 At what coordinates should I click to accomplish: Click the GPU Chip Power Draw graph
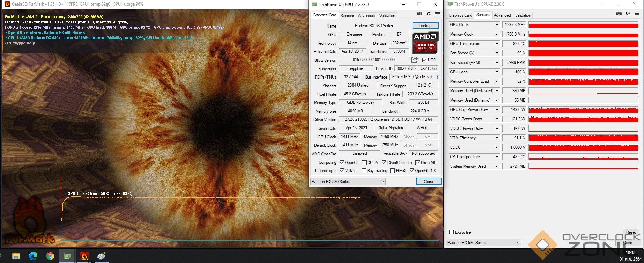coord(583,110)
